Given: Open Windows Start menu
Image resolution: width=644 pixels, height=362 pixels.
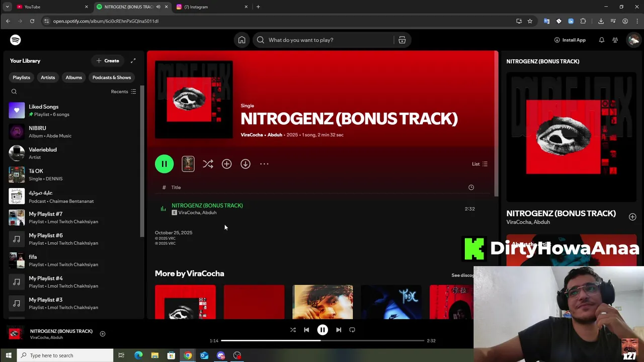Looking at the screenshot, I should tap(9, 355).
